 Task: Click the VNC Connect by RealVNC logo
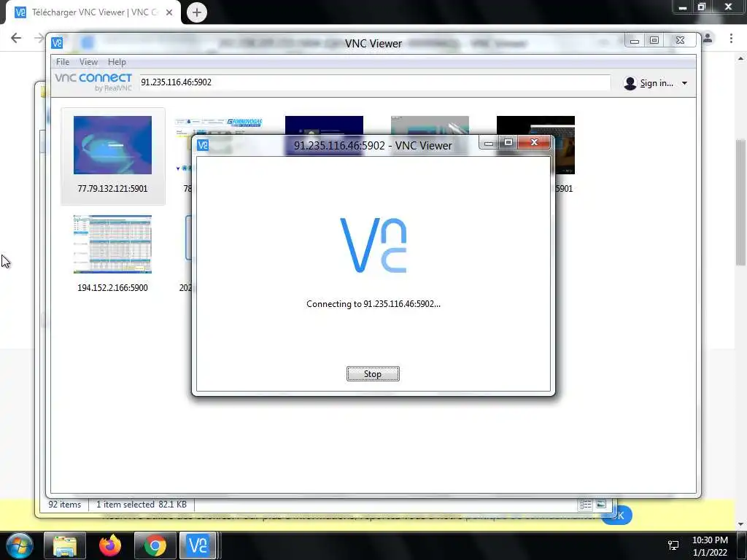coord(93,82)
